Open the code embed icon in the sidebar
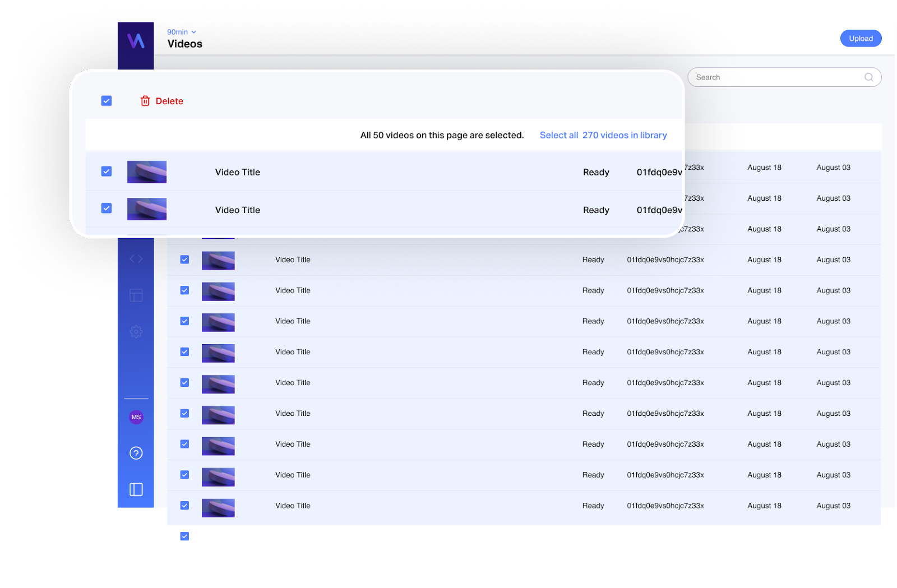This screenshot has width=897, height=588. (x=136, y=258)
